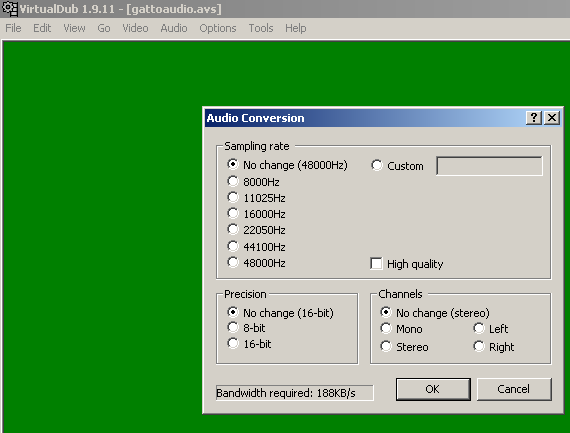Open the Video menu

click(135, 28)
